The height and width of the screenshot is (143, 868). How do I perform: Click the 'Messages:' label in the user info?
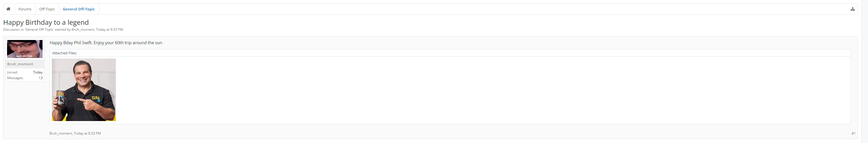pos(15,78)
